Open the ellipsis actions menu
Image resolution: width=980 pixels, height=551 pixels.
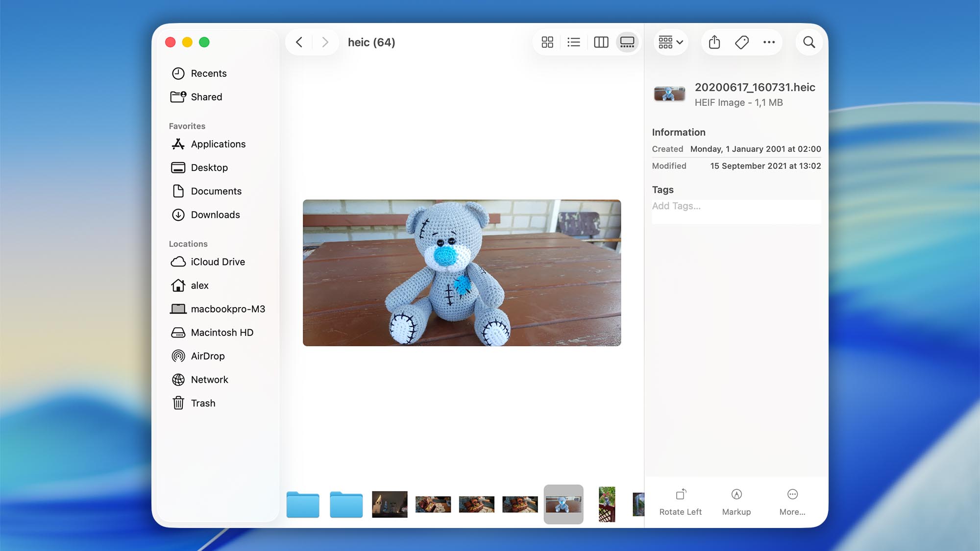769,42
